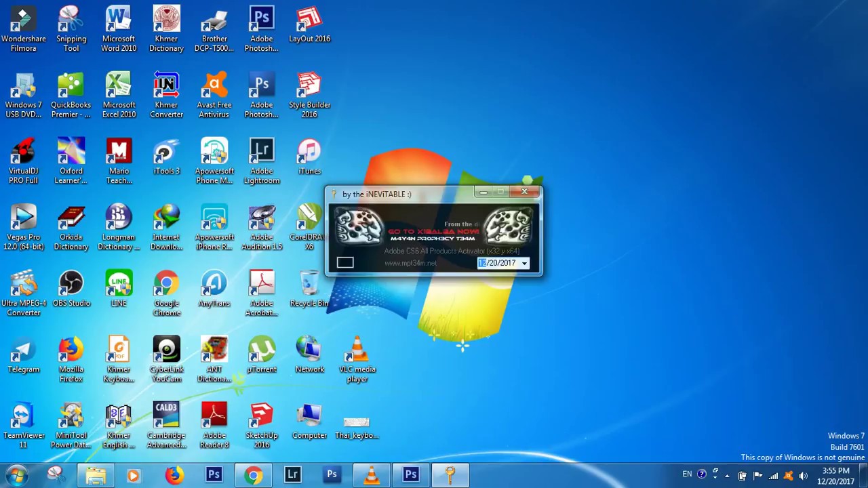The width and height of the screenshot is (868, 488).
Task: Open the volume control in tray
Action: pyautogui.click(x=804, y=476)
